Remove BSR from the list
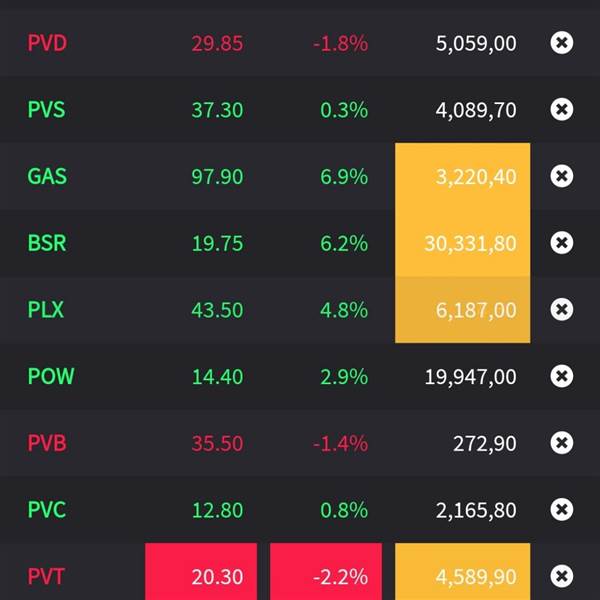Image resolution: width=600 pixels, height=600 pixels. [562, 243]
